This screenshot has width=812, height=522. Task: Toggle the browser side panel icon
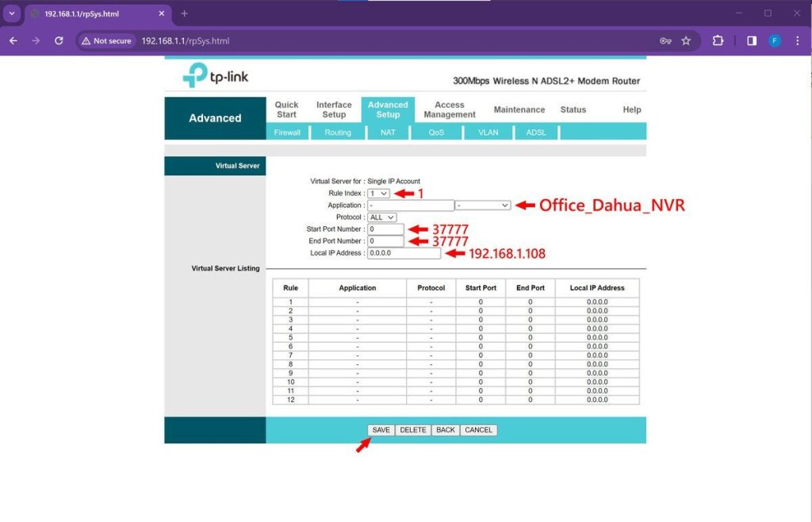(x=752, y=40)
